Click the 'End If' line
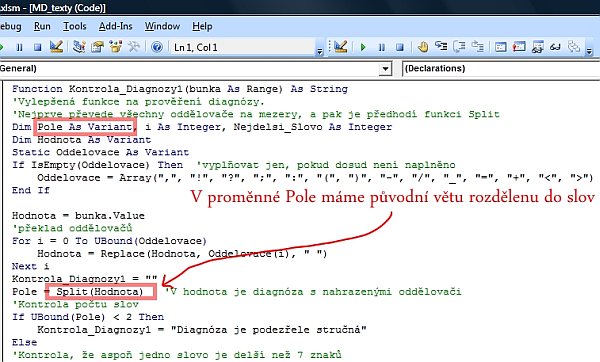 pos(31,190)
